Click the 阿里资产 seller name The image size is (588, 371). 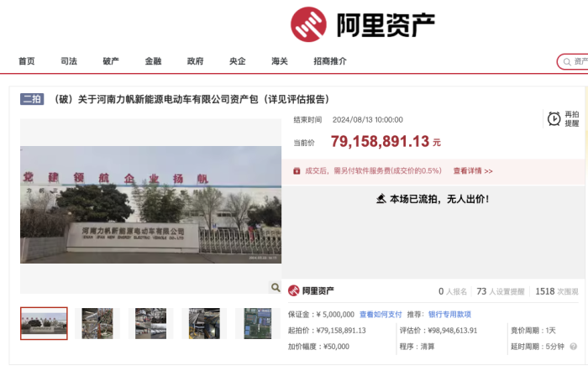[318, 290]
